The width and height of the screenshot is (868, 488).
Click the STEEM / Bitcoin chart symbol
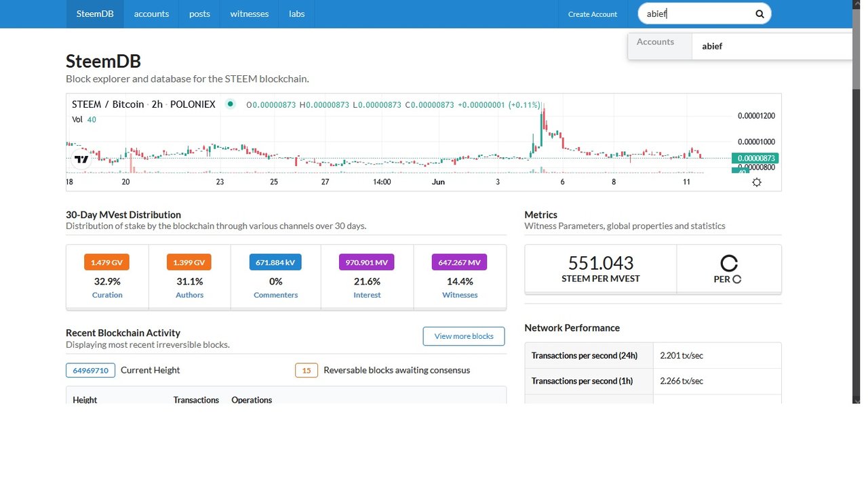108,104
